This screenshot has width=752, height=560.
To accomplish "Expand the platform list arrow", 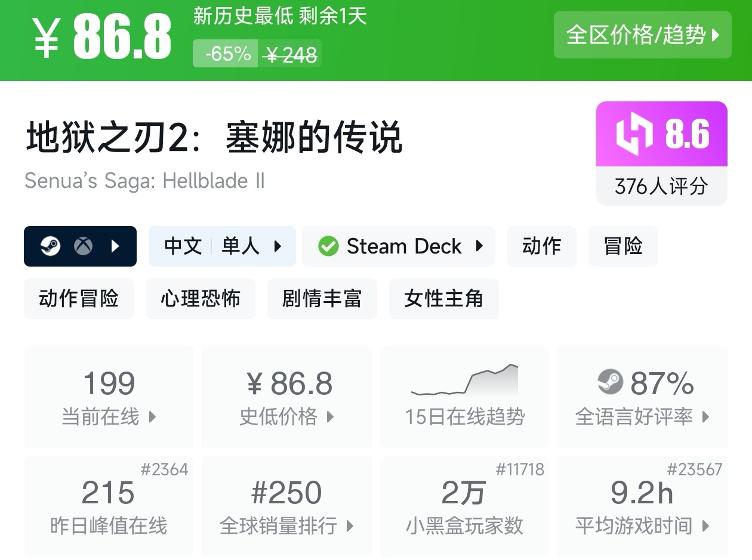I will click(x=116, y=246).
